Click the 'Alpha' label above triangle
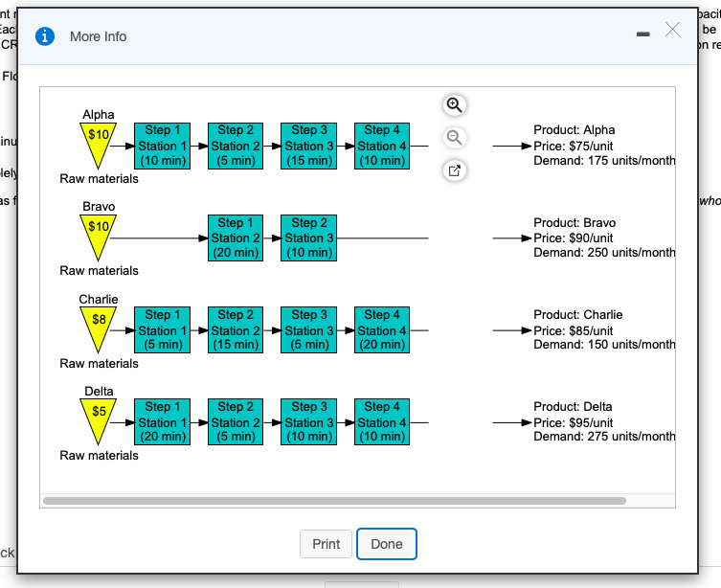 (99, 115)
